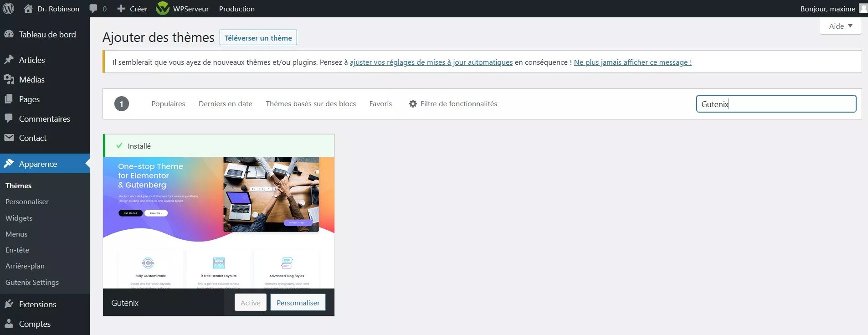868x335 pixels.
Task: Click the disabled Activé button
Action: pyautogui.click(x=251, y=303)
